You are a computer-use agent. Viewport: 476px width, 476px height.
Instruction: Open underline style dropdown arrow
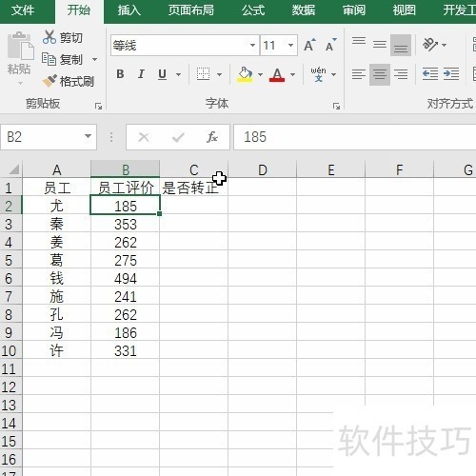coord(178,74)
